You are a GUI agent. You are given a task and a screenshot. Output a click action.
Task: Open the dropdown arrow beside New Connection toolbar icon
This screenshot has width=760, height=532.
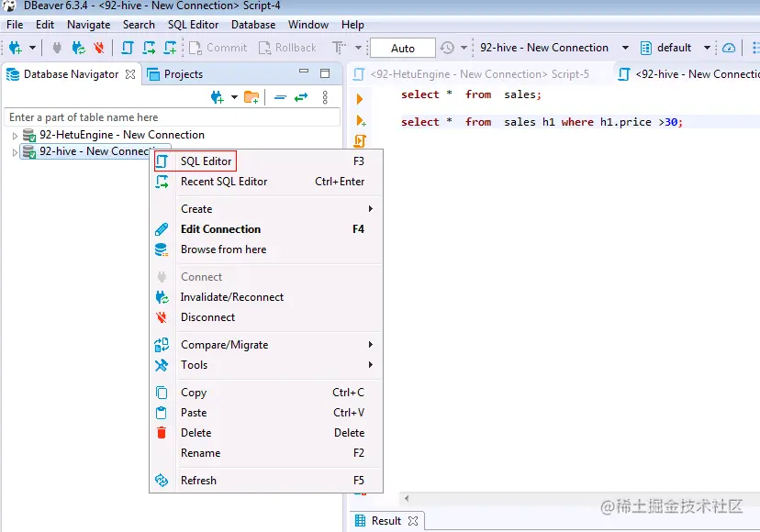[x=32, y=48]
